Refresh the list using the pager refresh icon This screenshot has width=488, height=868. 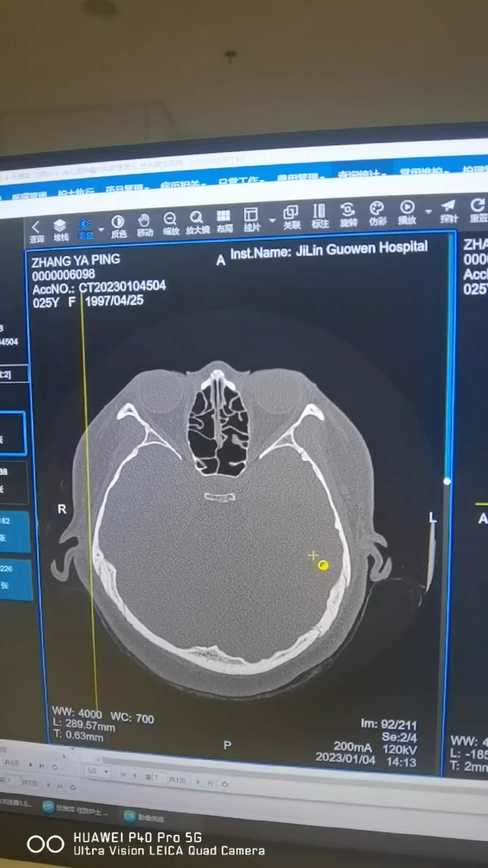[x=225, y=783]
